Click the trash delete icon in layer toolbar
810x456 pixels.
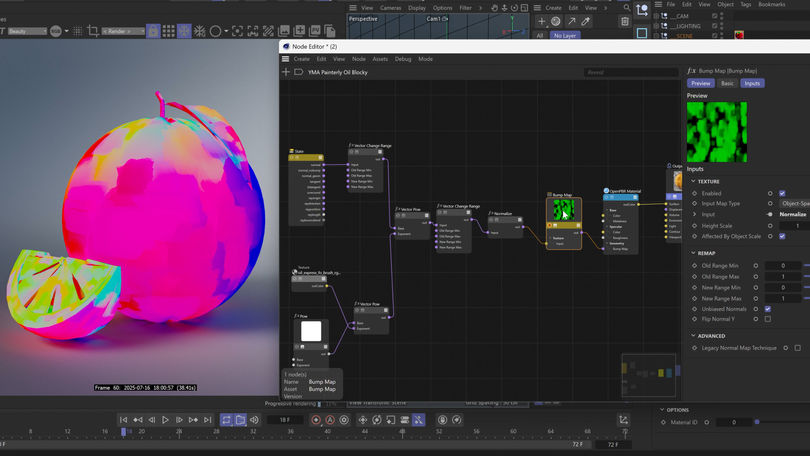tap(625, 21)
